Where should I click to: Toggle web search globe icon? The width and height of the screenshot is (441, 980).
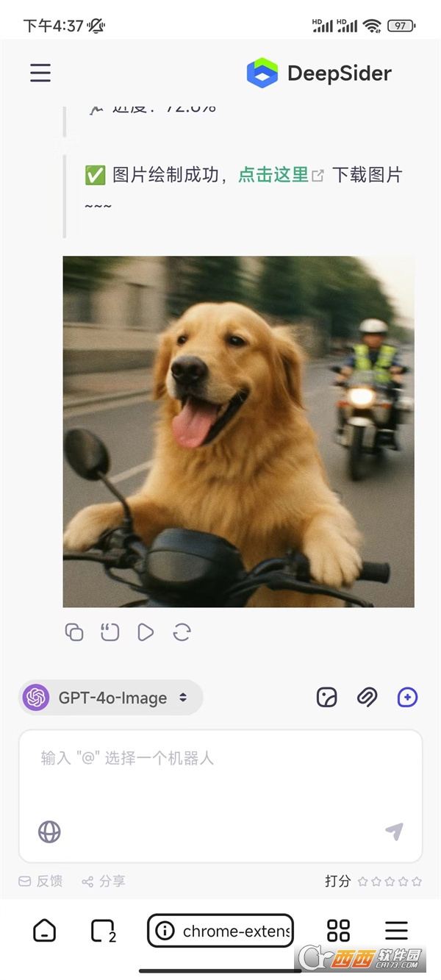(49, 831)
